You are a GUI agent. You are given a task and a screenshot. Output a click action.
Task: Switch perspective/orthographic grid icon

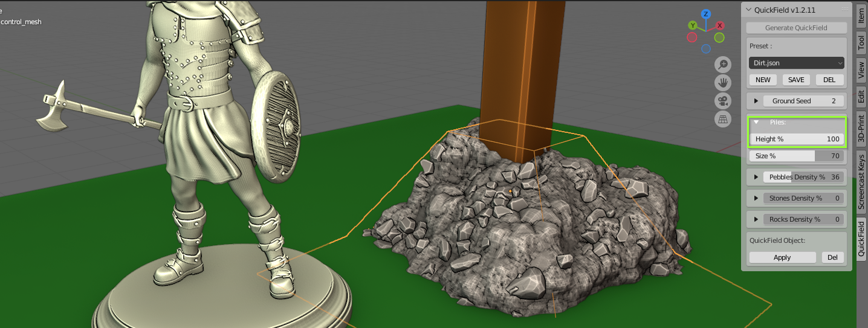pos(723,119)
